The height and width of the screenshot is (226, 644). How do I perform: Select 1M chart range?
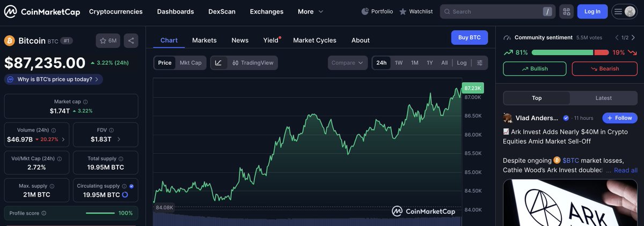click(x=415, y=63)
